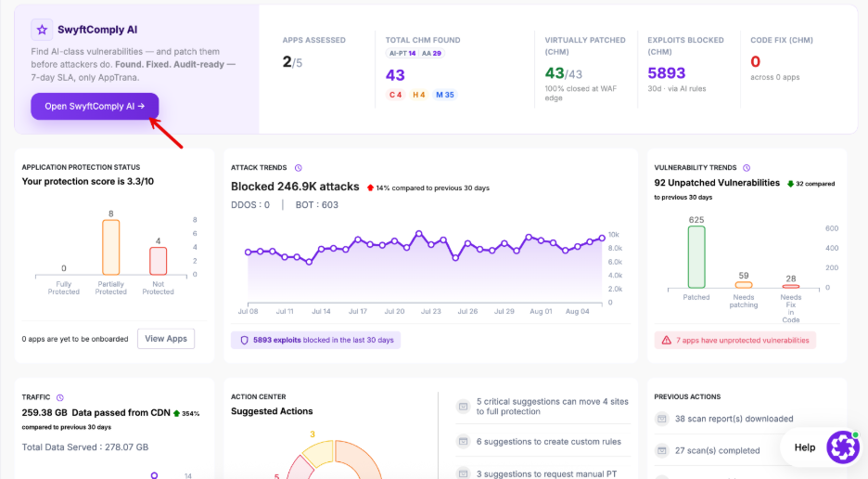
Task: Select the M 35 medium severity badge
Action: (x=444, y=95)
